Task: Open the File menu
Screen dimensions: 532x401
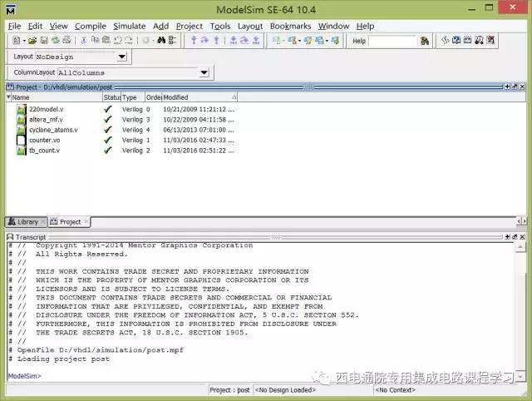Action: tap(15, 26)
